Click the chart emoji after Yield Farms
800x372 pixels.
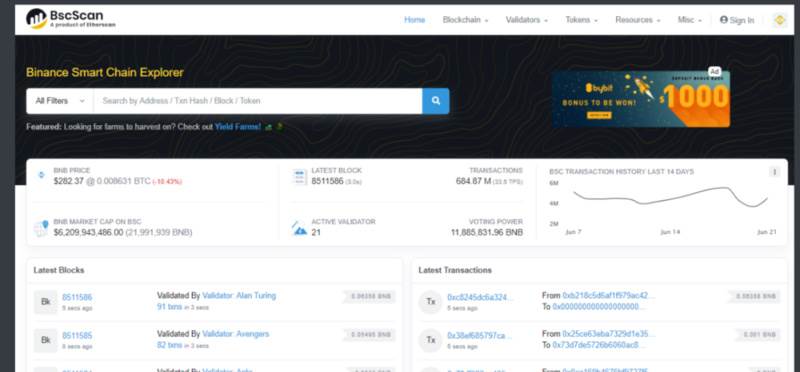click(x=268, y=127)
